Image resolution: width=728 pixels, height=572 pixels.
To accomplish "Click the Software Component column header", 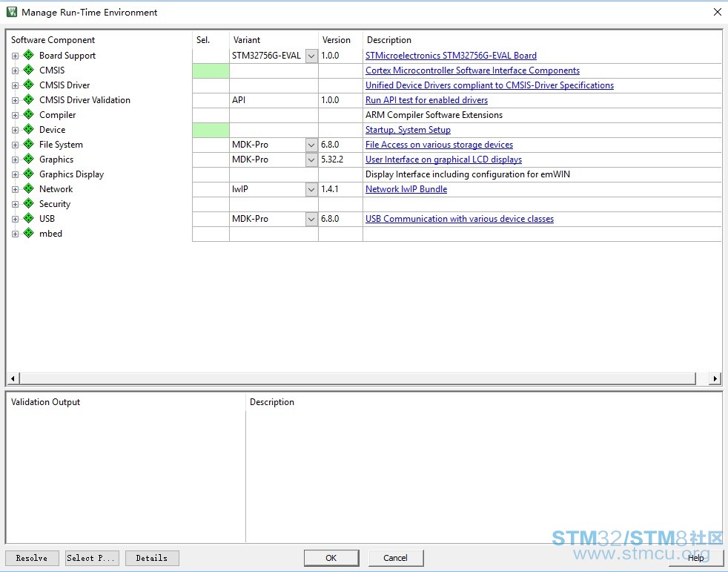I will pos(53,40).
